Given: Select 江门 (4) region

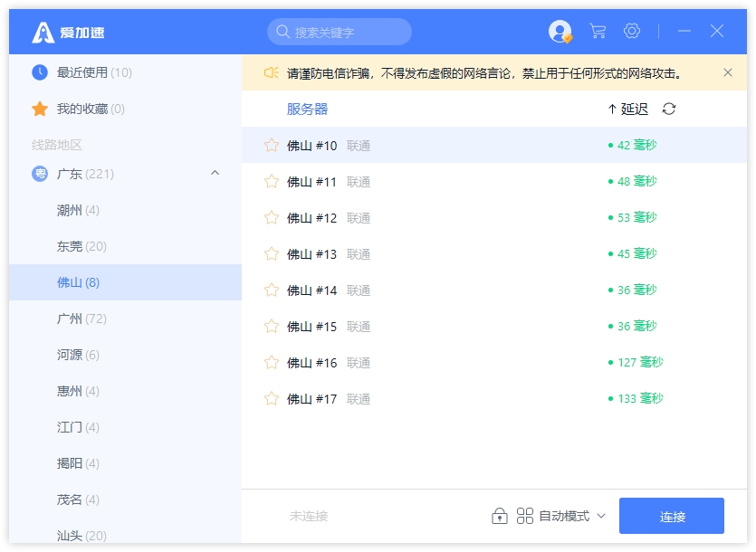Looking at the screenshot, I should [125, 427].
